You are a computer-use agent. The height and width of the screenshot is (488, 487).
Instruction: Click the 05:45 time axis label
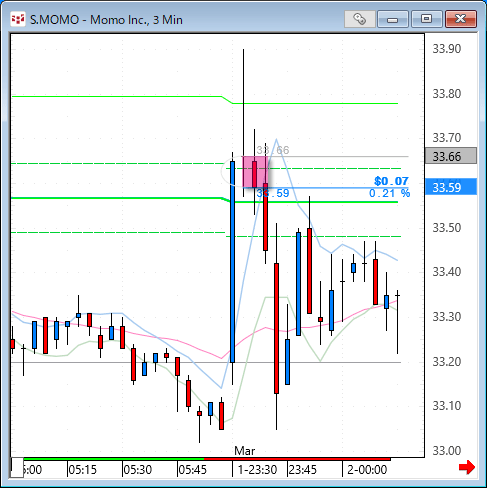click(192, 470)
